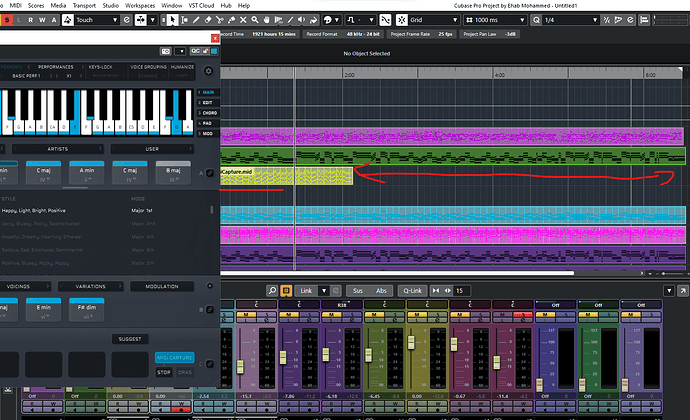
Task: Open the Quantize panel icon
Action: click(x=630, y=20)
